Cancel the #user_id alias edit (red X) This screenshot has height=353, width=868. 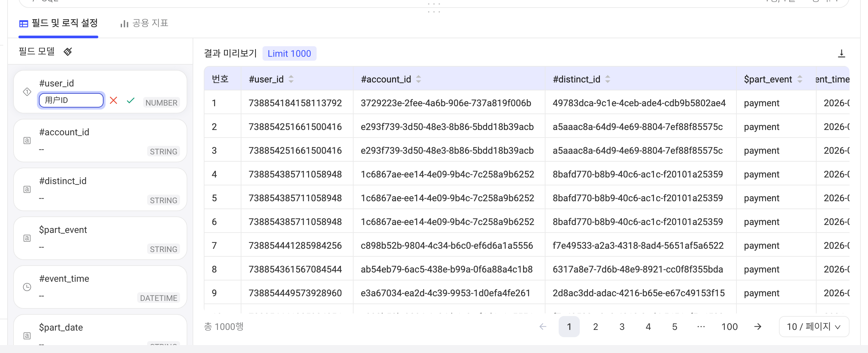tap(113, 100)
